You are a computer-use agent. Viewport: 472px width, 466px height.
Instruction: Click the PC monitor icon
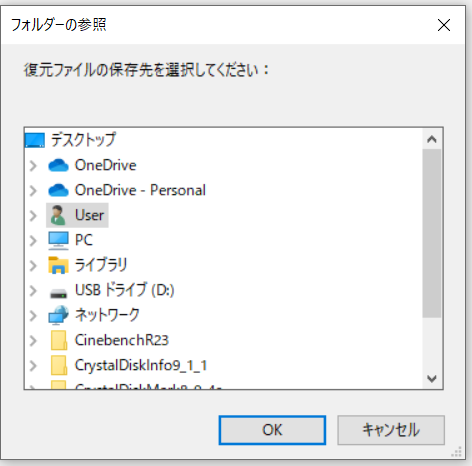coord(58,240)
